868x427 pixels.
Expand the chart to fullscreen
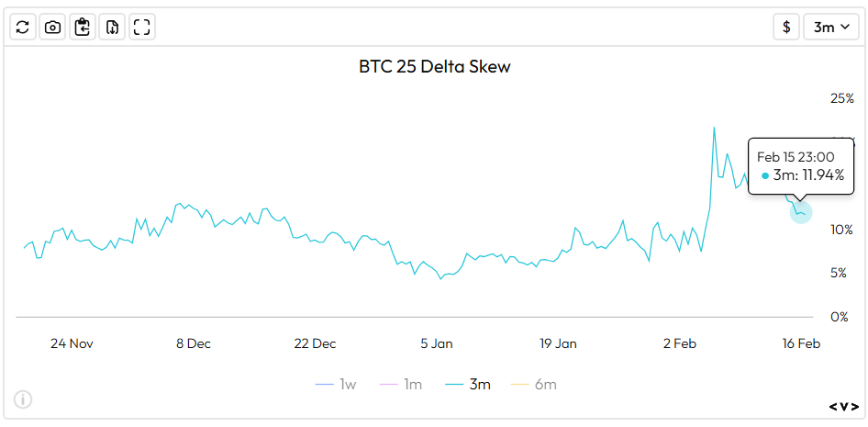pyautogui.click(x=141, y=27)
